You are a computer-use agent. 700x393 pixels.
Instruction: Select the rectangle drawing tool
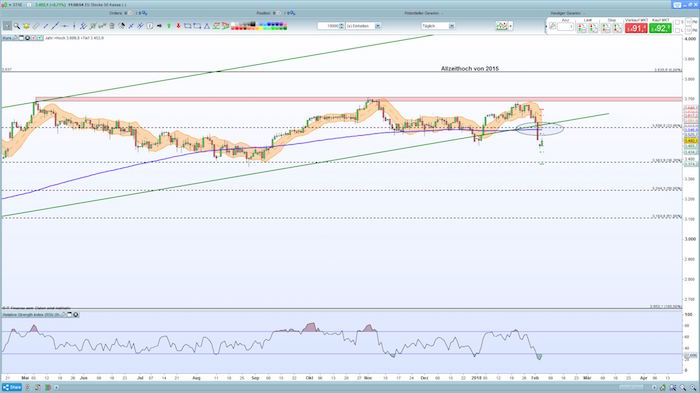tap(188, 26)
